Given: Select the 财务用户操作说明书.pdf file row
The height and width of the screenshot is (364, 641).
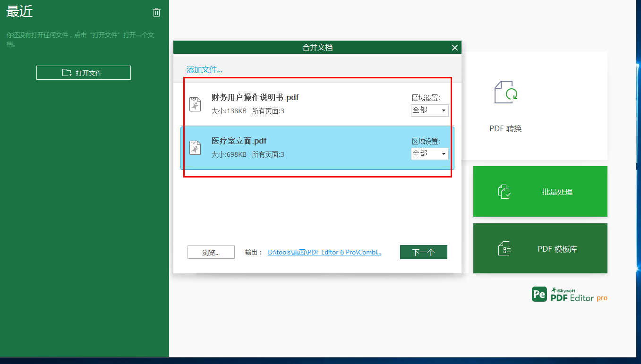Looking at the screenshot, I should 307,103.
